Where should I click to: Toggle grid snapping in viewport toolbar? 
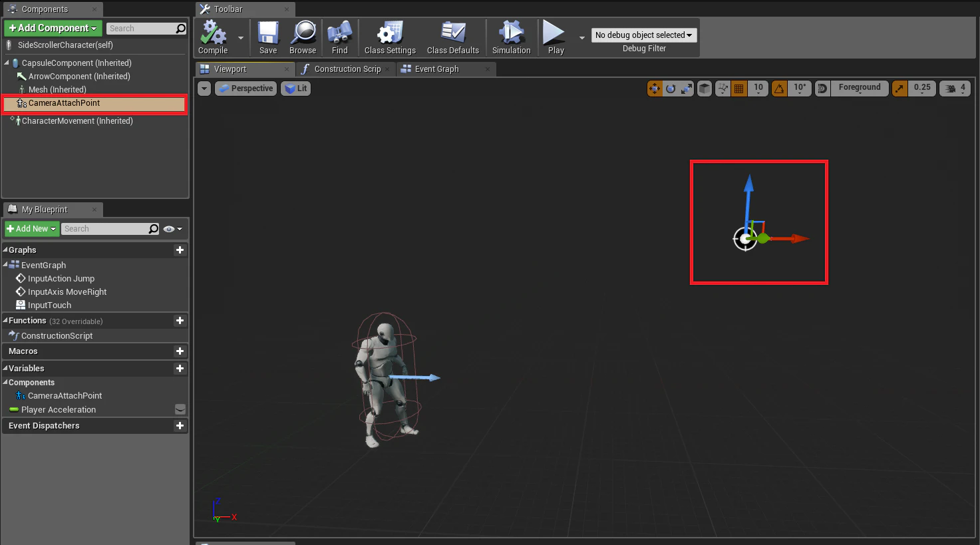pyautogui.click(x=738, y=89)
